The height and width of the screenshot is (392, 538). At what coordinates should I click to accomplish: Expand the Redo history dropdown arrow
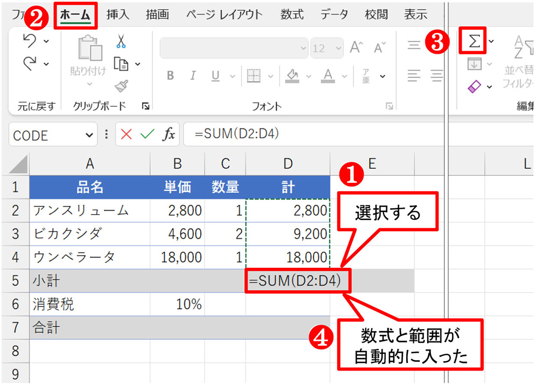click(46, 64)
